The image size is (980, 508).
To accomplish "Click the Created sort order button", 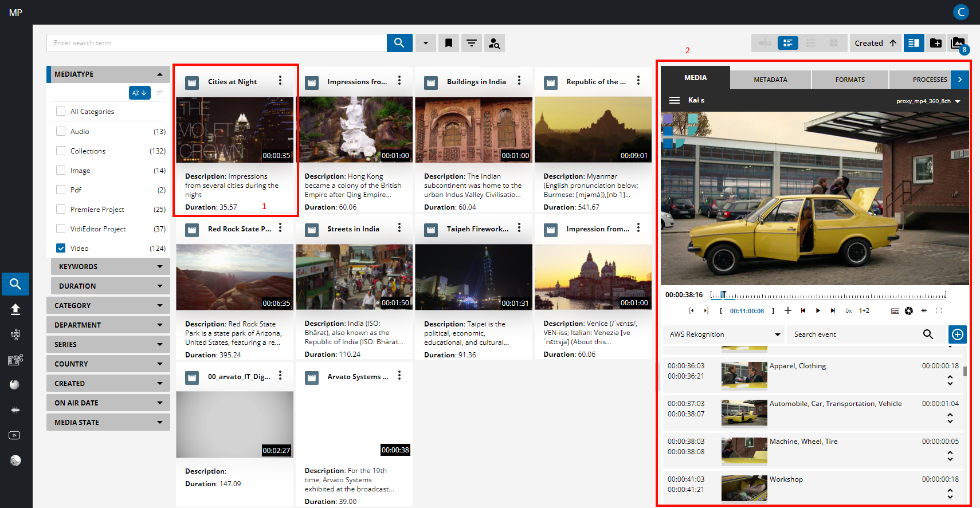I will point(875,43).
